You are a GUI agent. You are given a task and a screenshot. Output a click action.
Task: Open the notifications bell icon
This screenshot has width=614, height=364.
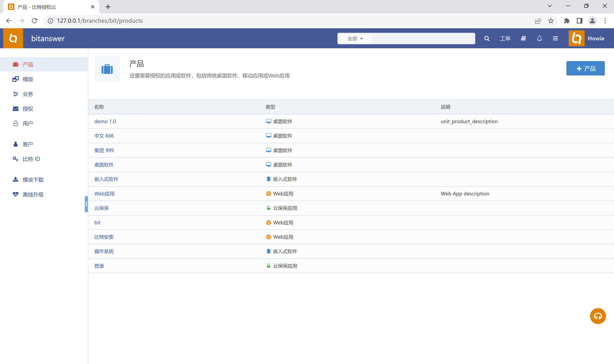(x=539, y=39)
